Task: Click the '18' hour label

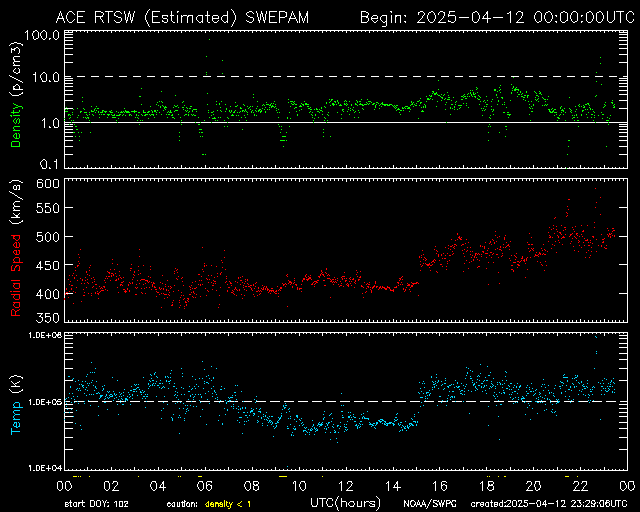Action: point(487,486)
